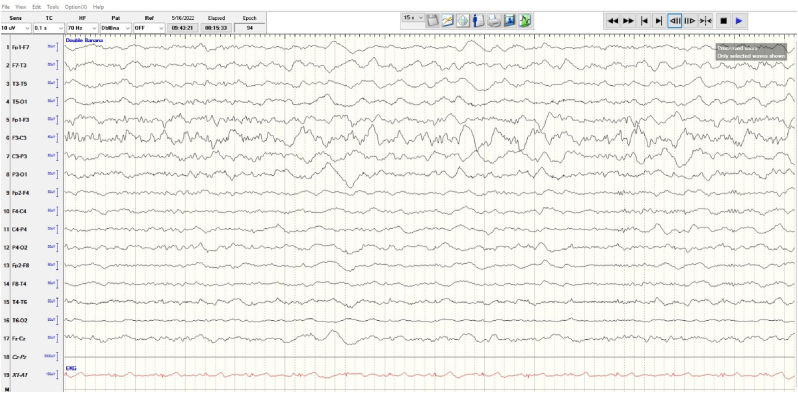Select channel 6 F3-C3 label
This screenshot has height=393, width=798.
point(21,138)
